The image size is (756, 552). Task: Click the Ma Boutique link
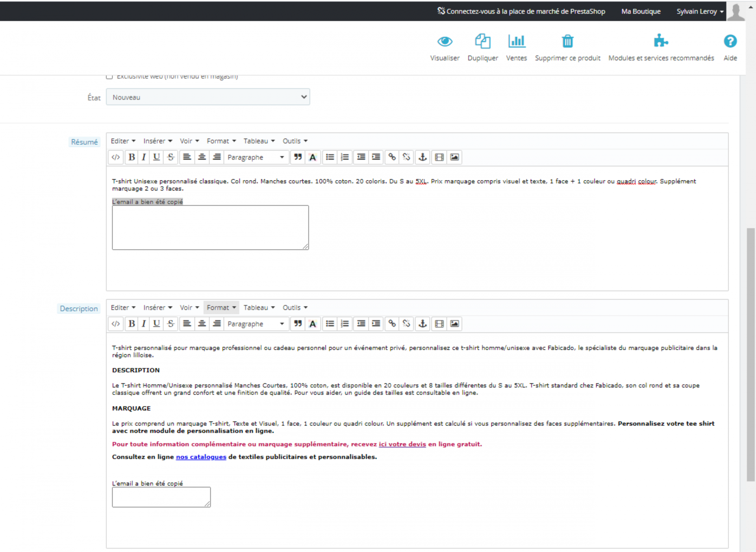(x=641, y=11)
